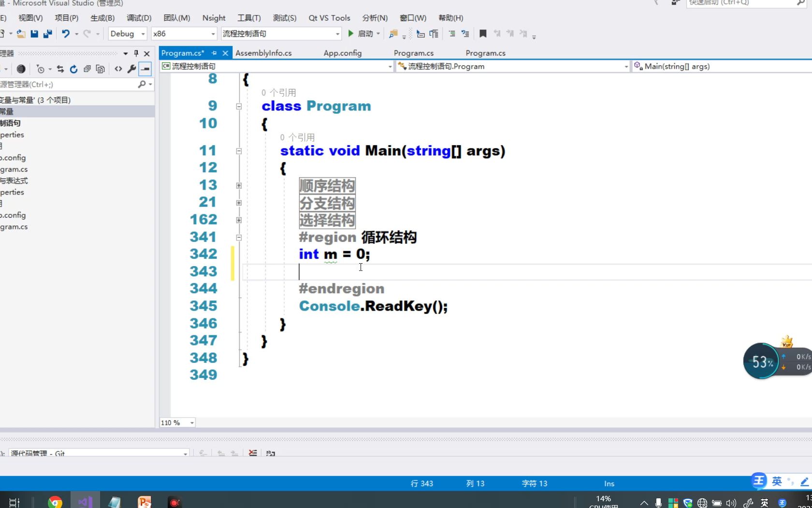Undo the last edit
Viewport: 812px width, 508px height.
click(66, 34)
